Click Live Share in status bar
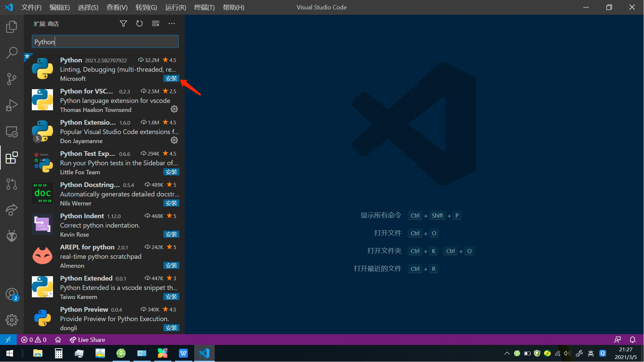Viewport: 644px width, 362px height. (88, 340)
